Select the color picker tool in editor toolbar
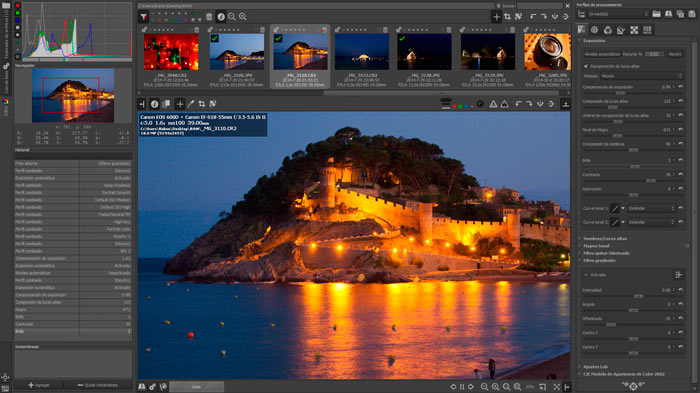Viewport: 700px width, 393px height. [191, 104]
